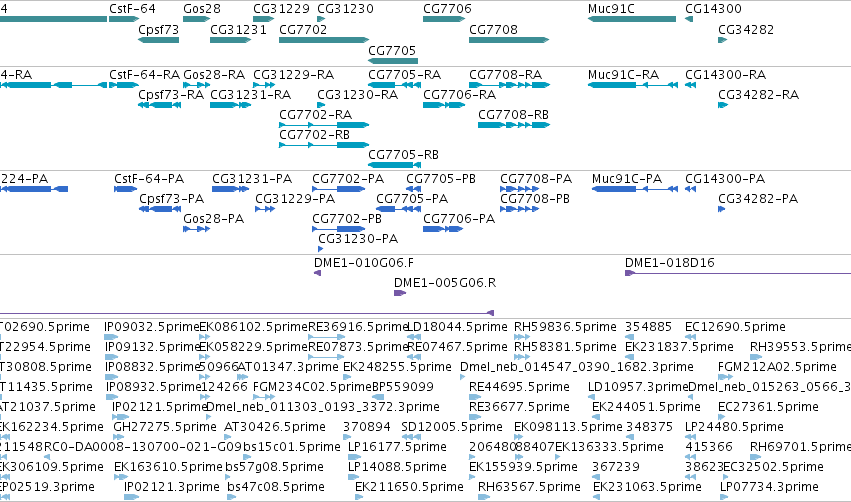The width and height of the screenshot is (851, 502).
Task: Click EST RE44695.5prime
Action: pyautogui.click(x=475, y=397)
